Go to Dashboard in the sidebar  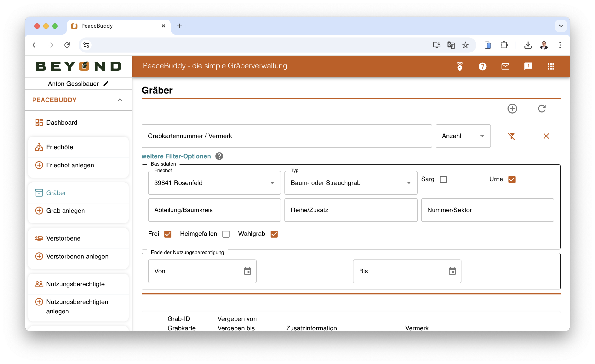pos(62,123)
